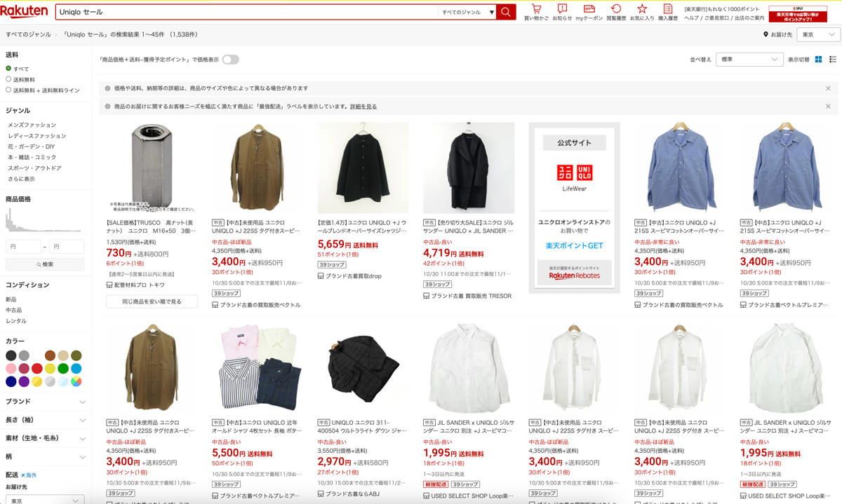Open the black coat 4,719円 thumbnail
The height and width of the screenshot is (504, 842).
tap(469, 168)
